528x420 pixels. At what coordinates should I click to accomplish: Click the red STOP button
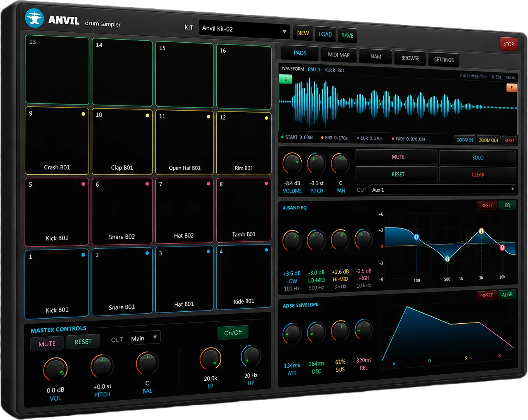tap(508, 44)
